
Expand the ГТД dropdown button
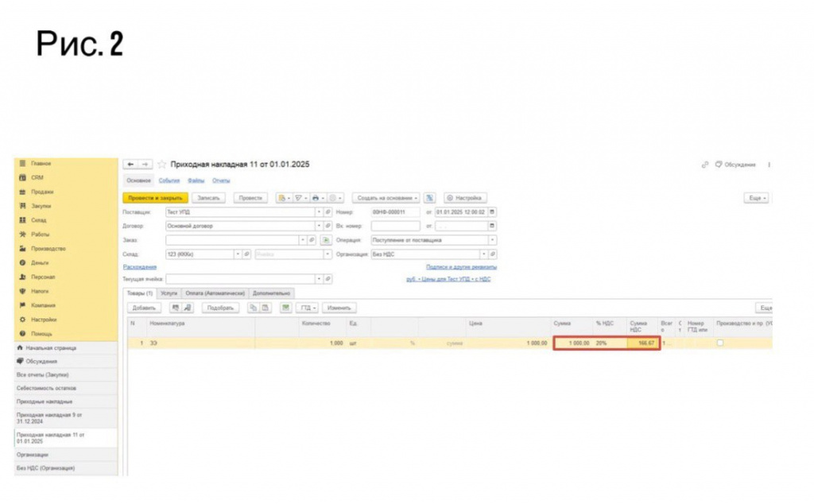308,308
